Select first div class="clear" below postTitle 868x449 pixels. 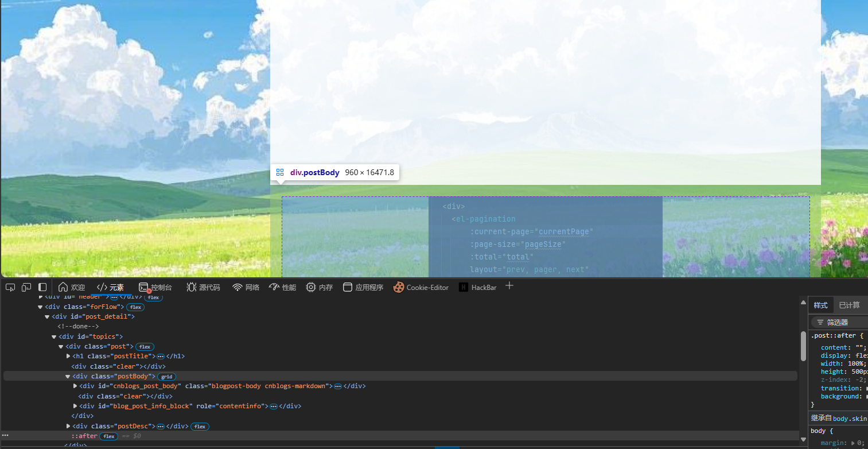pyautogui.click(x=118, y=366)
